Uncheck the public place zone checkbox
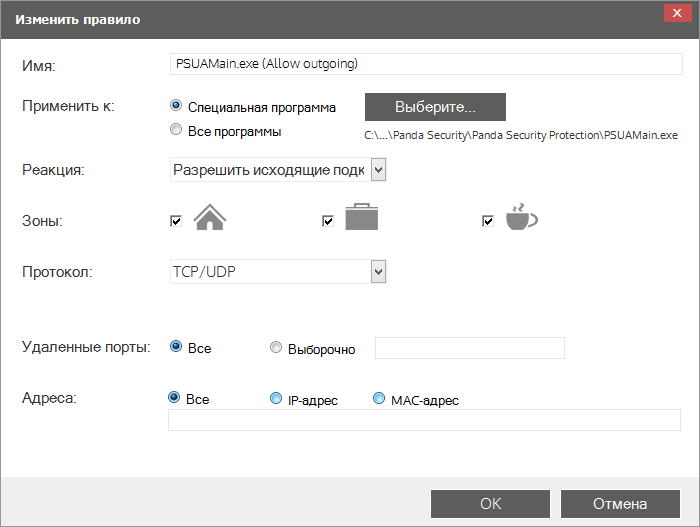This screenshot has width=700, height=527. pyautogui.click(x=488, y=221)
